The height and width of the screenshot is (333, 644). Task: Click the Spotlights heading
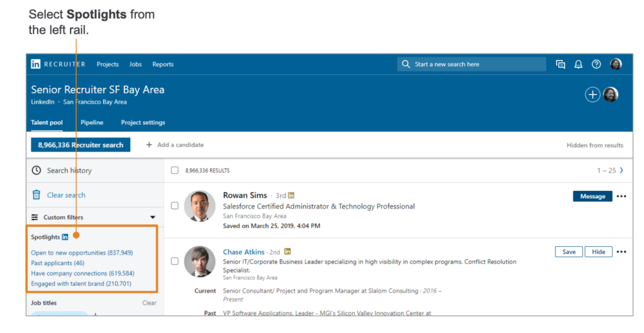(x=45, y=237)
